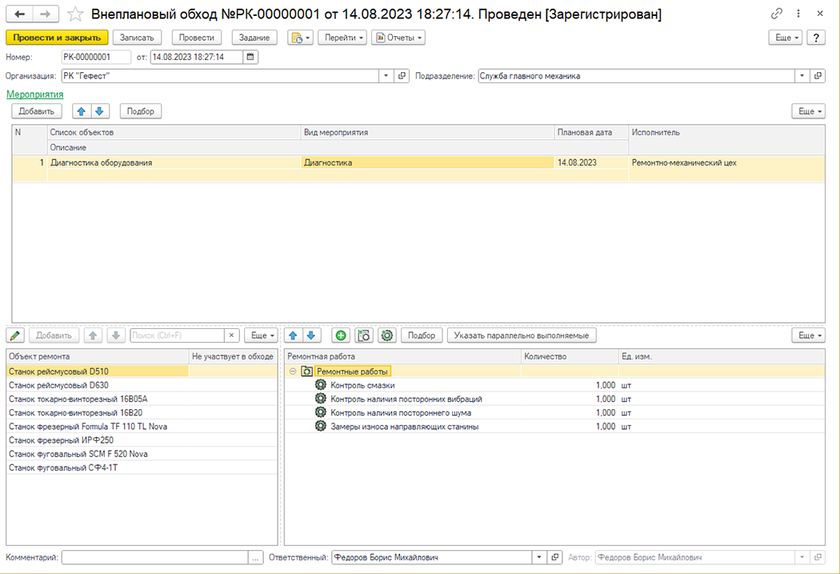Open the Перейти dropdown menu
The image size is (840, 574).
348,37
